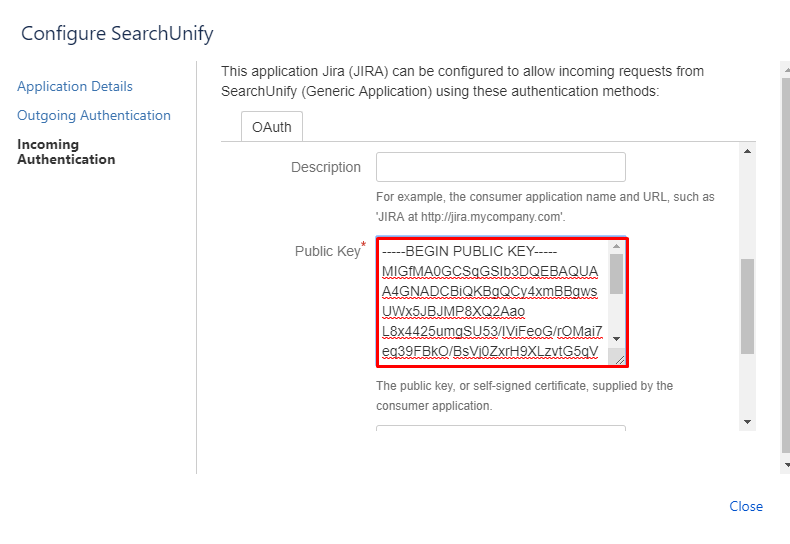The width and height of the screenshot is (790, 544).
Task: Open the Application Details section
Action: [75, 87]
